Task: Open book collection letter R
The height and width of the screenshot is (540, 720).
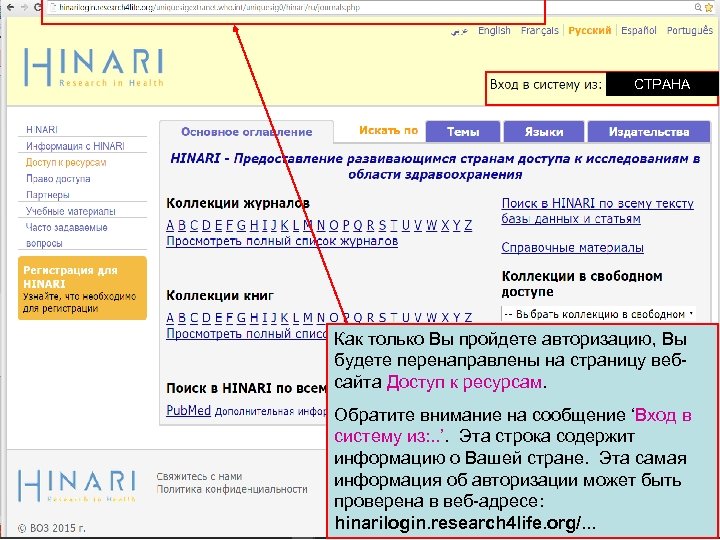Action: click(x=370, y=317)
